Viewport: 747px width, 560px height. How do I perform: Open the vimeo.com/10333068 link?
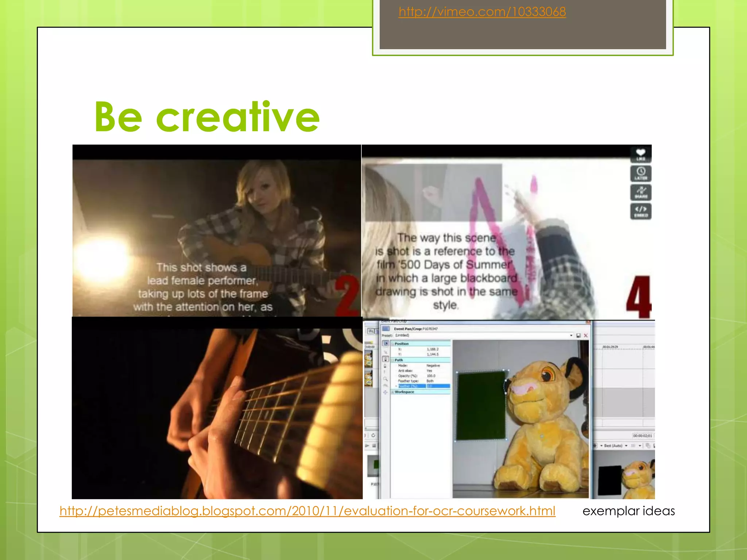482,12
